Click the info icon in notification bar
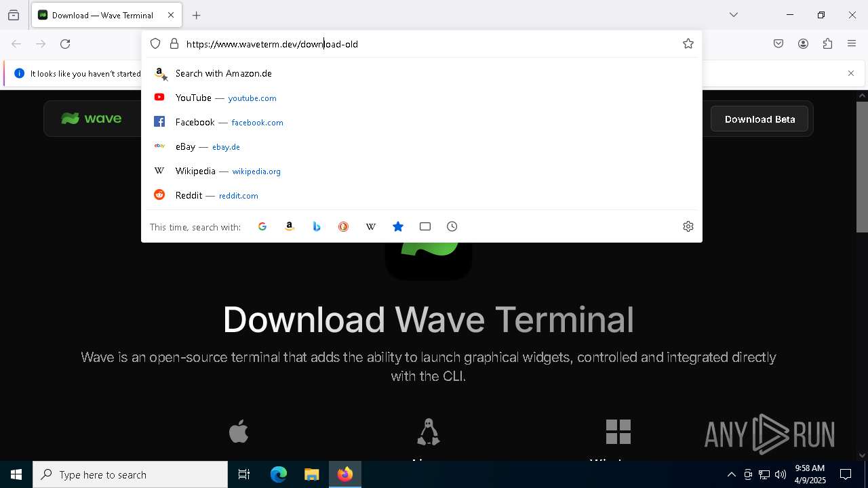The width and height of the screenshot is (868, 488). 19,73
